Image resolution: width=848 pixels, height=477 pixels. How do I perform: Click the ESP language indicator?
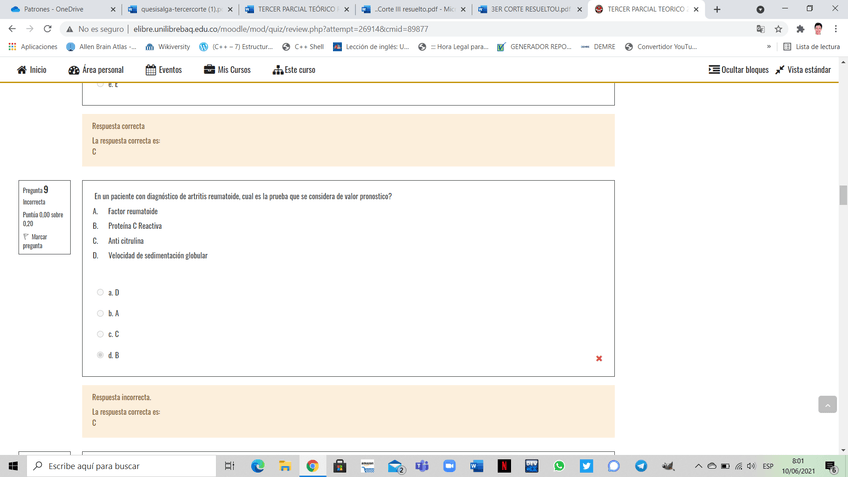[x=768, y=466]
